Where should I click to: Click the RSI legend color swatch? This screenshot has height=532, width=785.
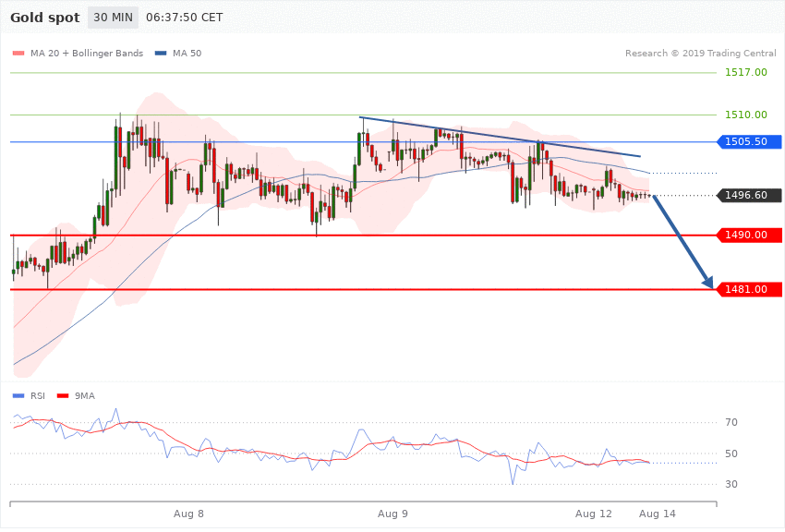(x=18, y=396)
